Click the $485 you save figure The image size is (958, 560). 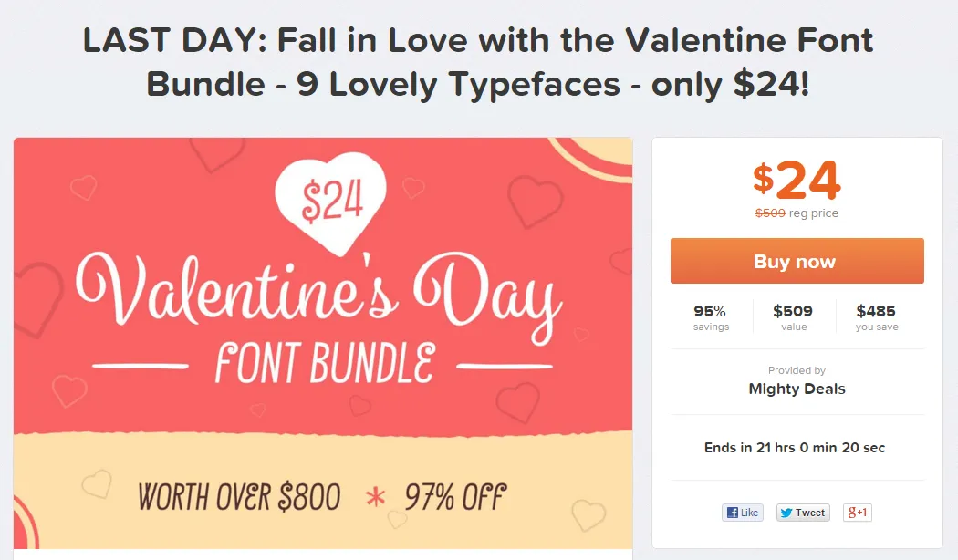(876, 311)
